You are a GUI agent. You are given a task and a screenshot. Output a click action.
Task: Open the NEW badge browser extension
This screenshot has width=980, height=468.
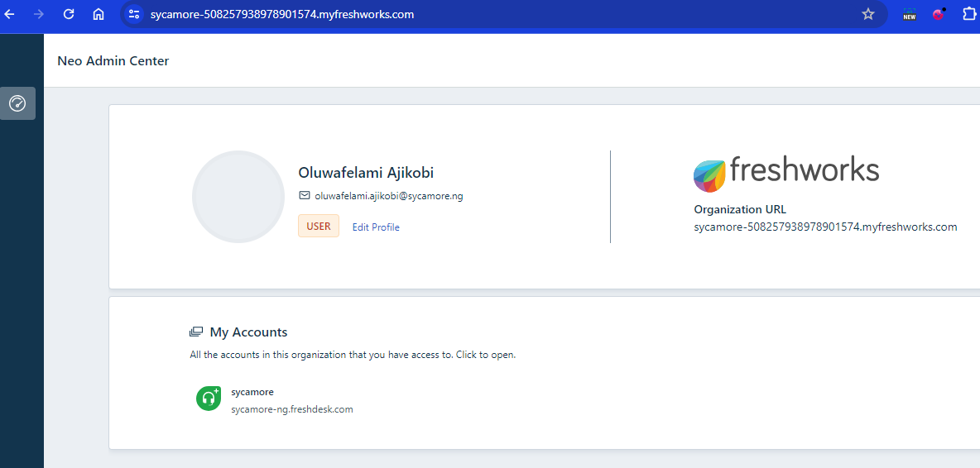click(910, 14)
